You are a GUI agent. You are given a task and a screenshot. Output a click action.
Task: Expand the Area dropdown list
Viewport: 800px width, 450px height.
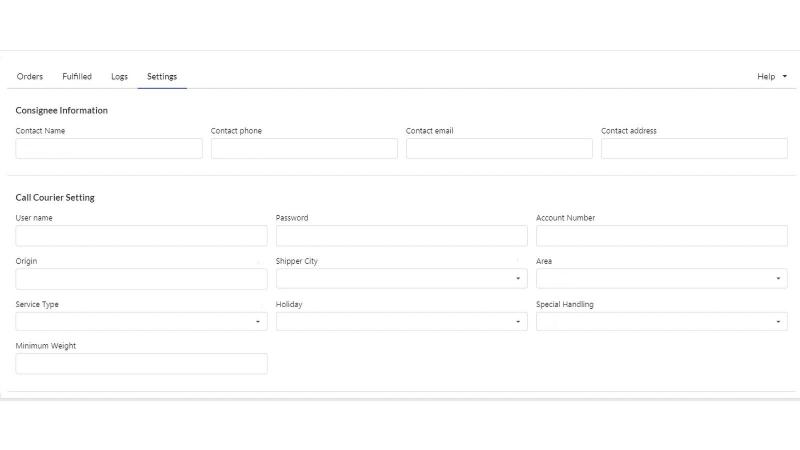(x=662, y=279)
